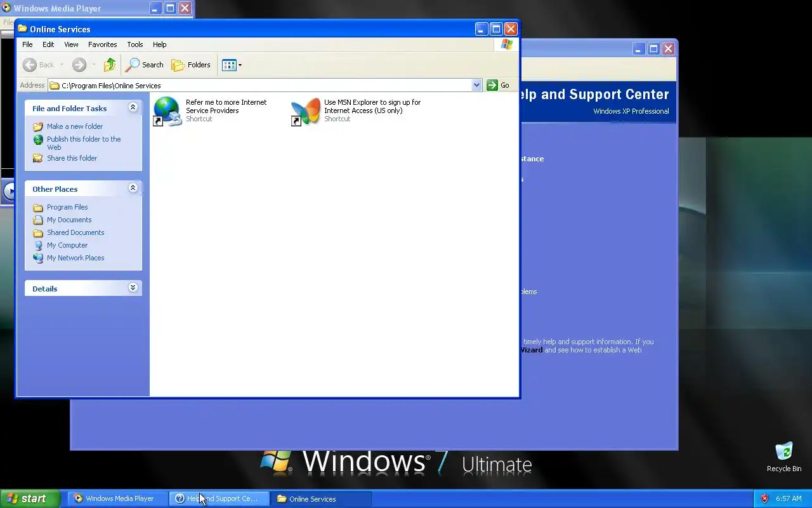
Task: Expand the Details panel
Action: (133, 288)
